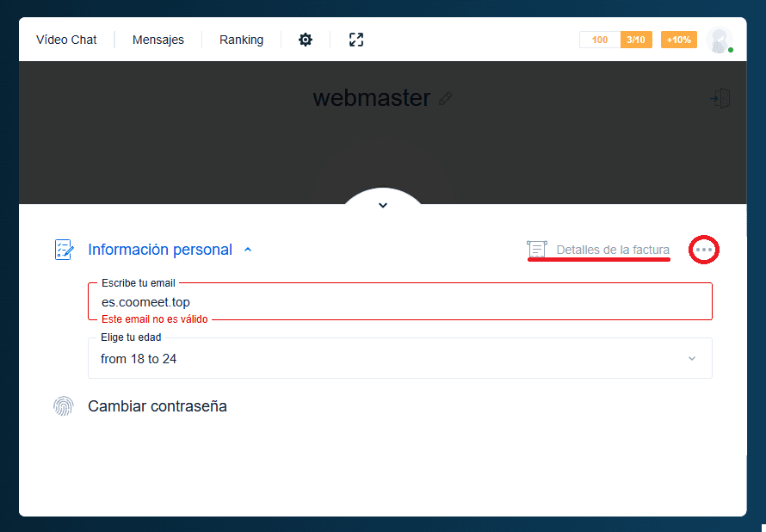This screenshot has width=766, height=532.
Task: Click the fingerprint icon next to Cambiar contraseña
Action: click(65, 405)
